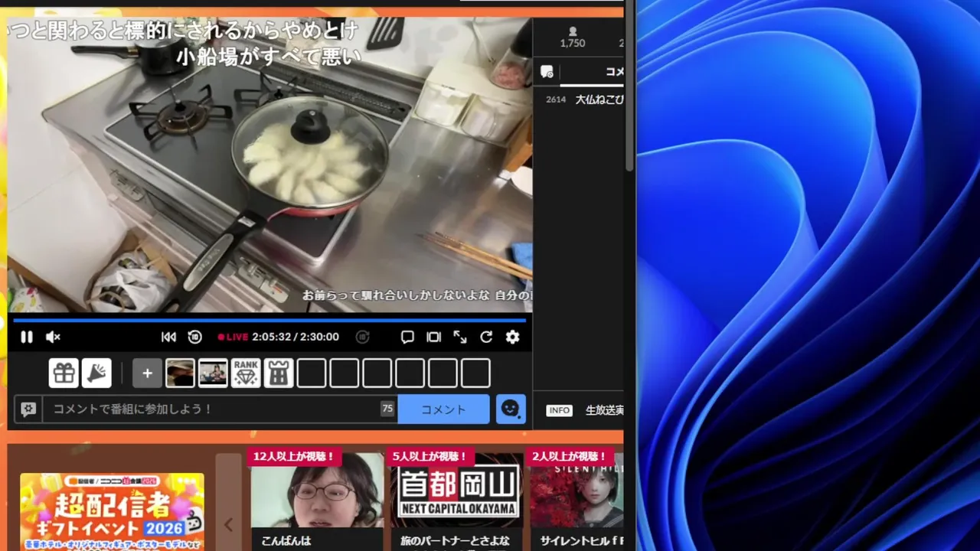Click the こんばんは stream title
Image resolution: width=980 pixels, height=551 pixels.
(286, 540)
